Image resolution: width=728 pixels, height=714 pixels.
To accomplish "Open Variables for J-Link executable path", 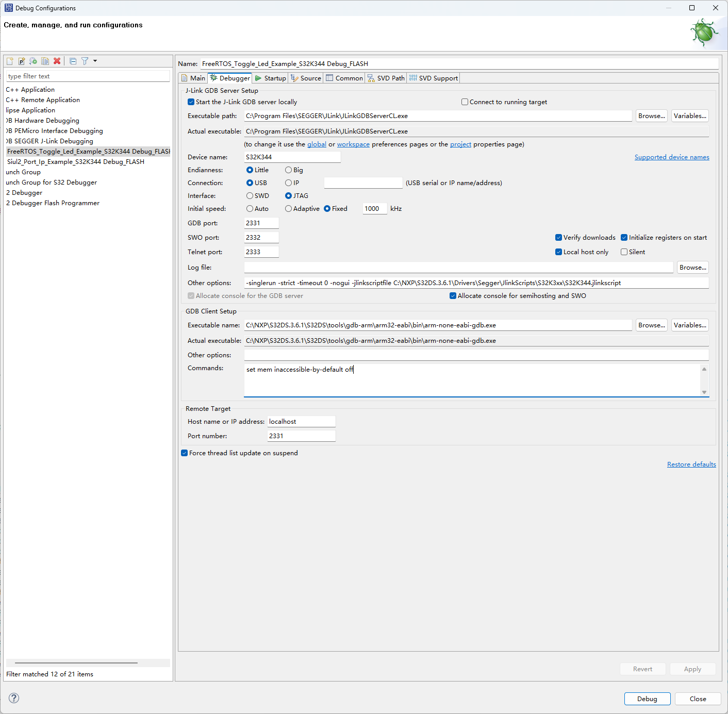I will tap(690, 116).
